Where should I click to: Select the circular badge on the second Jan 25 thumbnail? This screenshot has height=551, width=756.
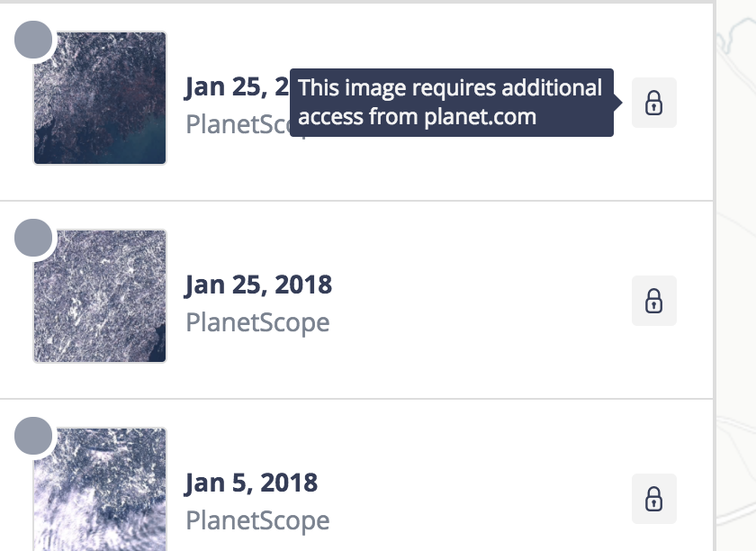(34, 236)
